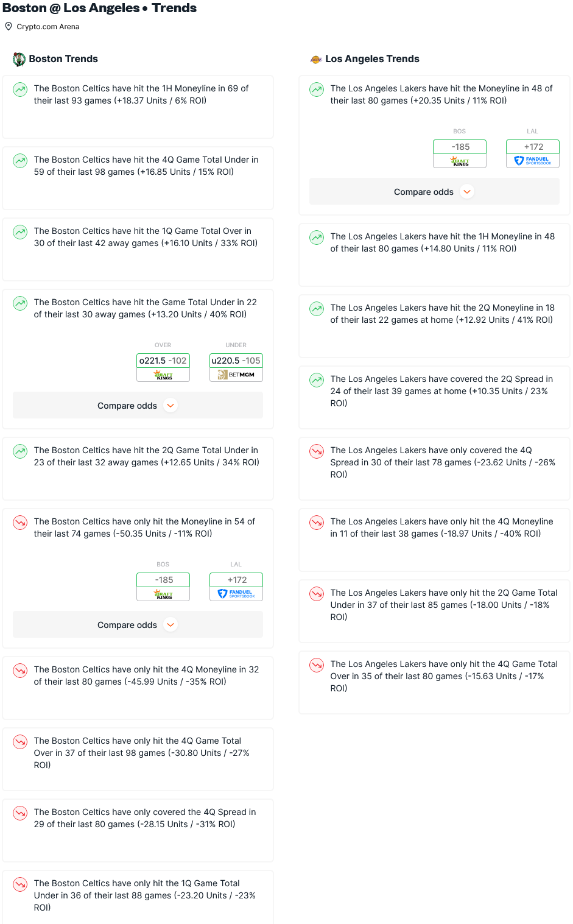573x924 pixels.
Task: Click the FanDuel logo under Lakers +172 in Los Angeles Trends
Action: [x=533, y=161]
